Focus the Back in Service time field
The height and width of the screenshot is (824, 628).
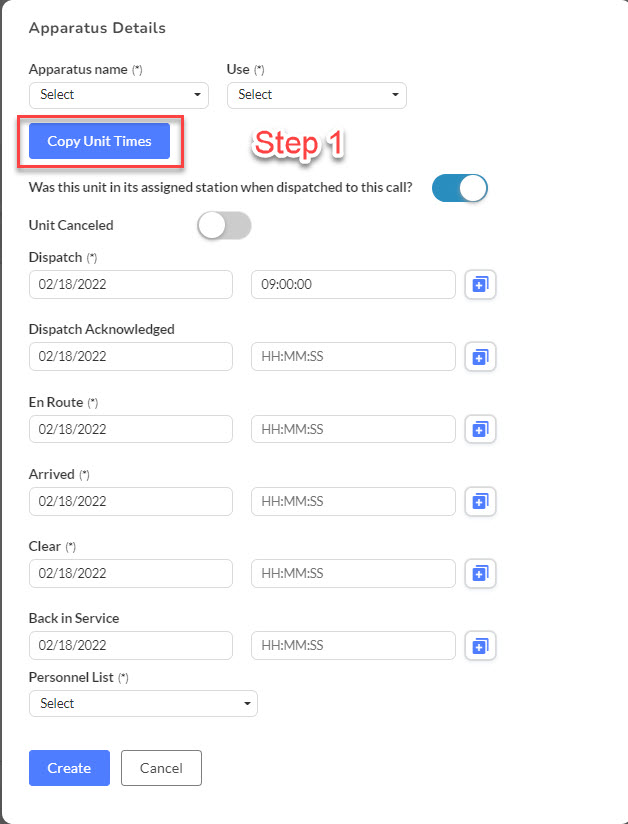click(353, 645)
